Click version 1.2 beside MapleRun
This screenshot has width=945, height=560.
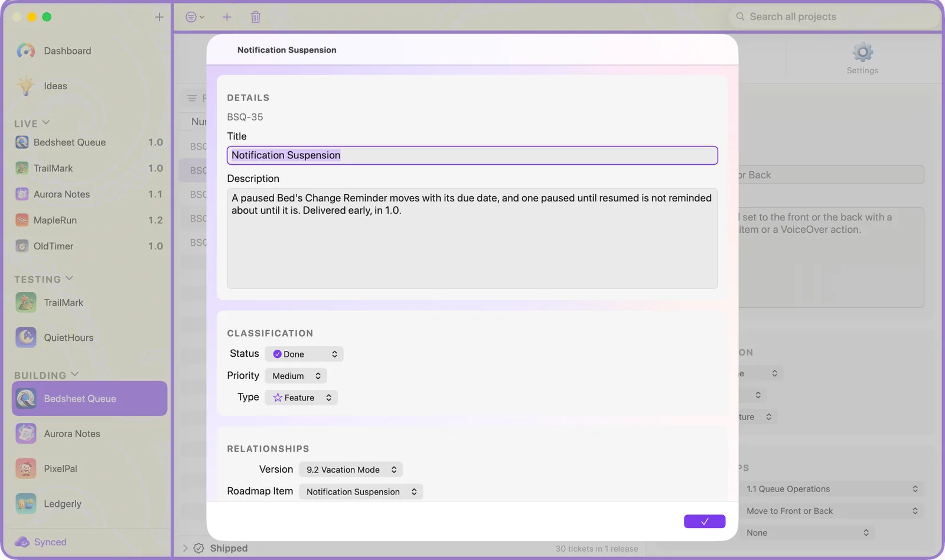coord(155,220)
